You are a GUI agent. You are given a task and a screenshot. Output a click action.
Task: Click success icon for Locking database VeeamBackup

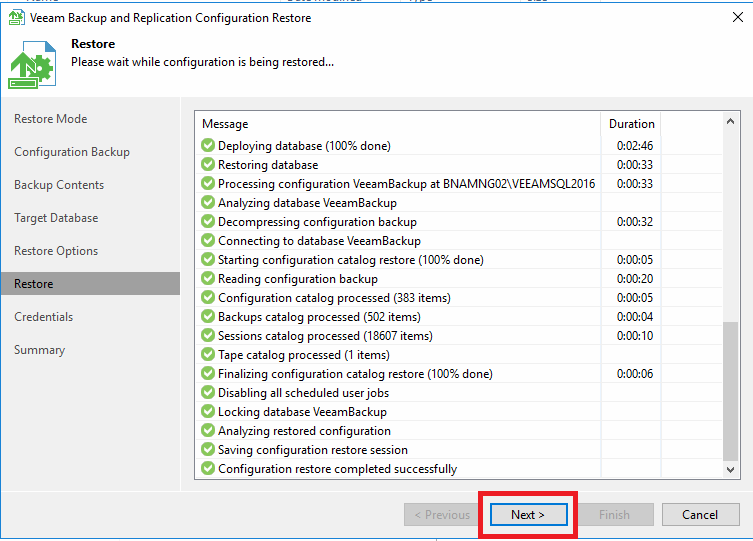[x=208, y=411]
